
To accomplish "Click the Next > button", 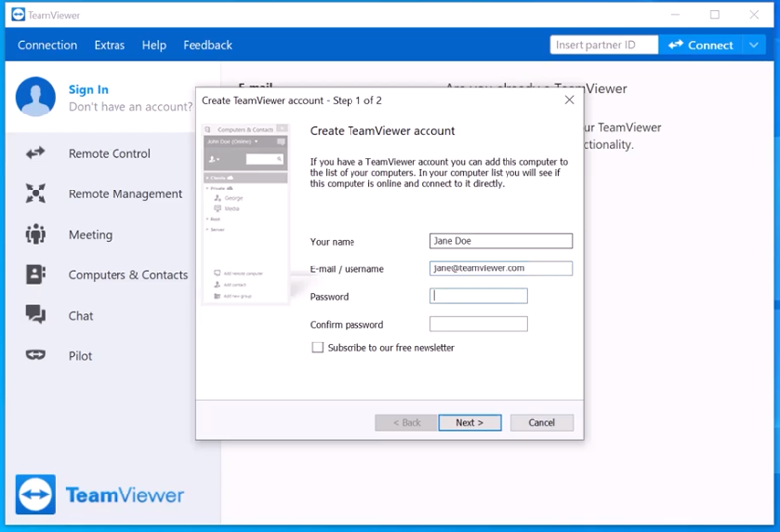I will (470, 422).
